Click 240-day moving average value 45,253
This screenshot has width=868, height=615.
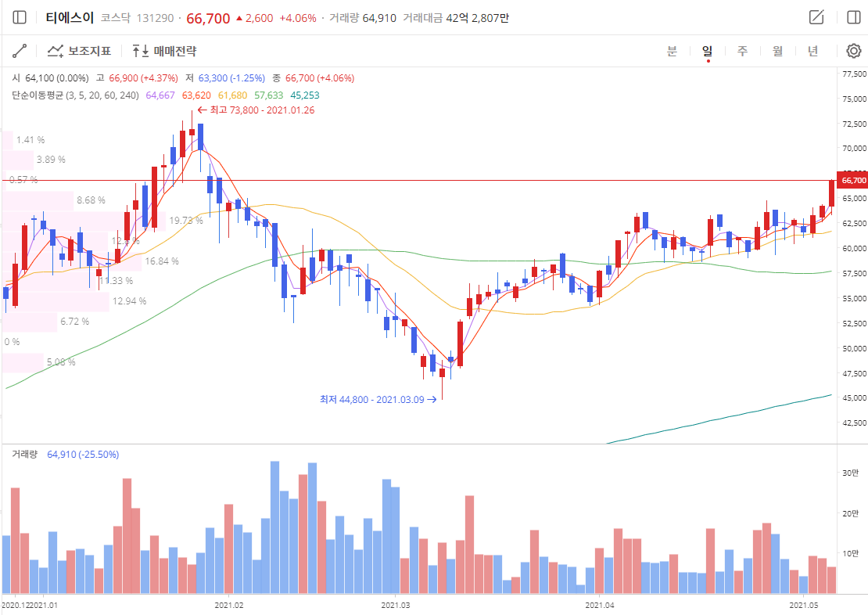(305, 95)
